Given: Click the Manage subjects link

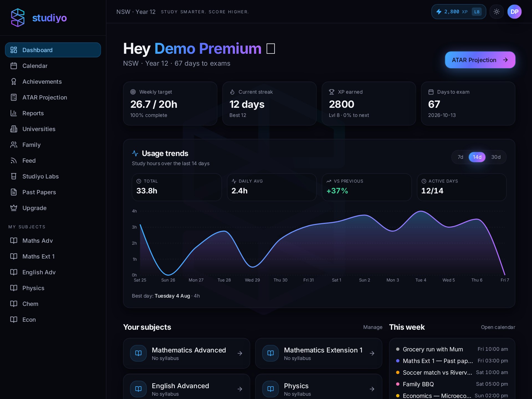Looking at the screenshot, I should 373,327.
